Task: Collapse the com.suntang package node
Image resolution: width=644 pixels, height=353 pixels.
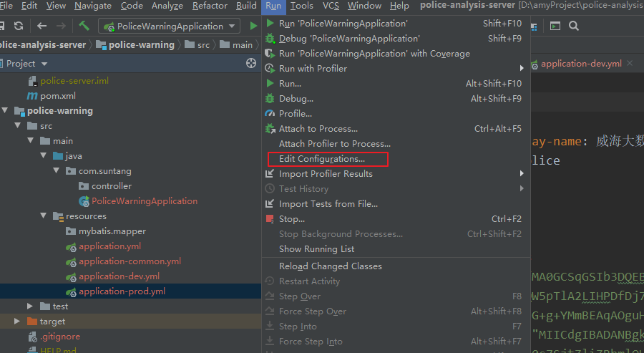Action: pos(57,170)
